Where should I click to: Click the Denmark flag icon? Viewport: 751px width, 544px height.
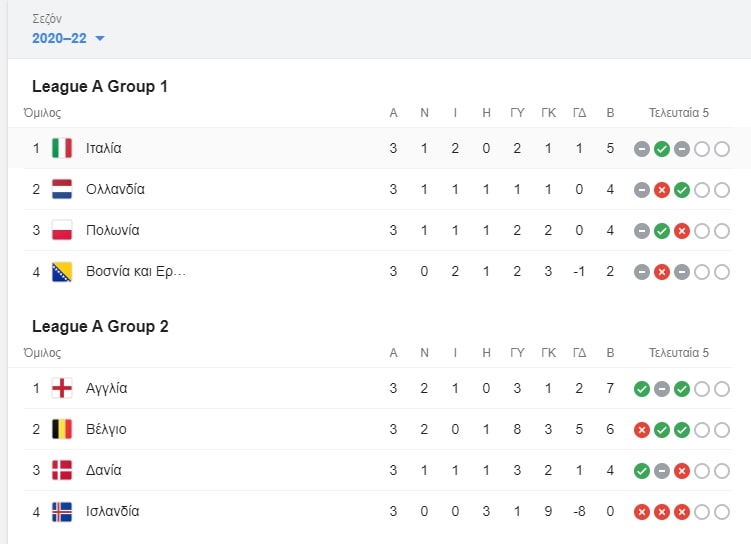tap(62, 470)
